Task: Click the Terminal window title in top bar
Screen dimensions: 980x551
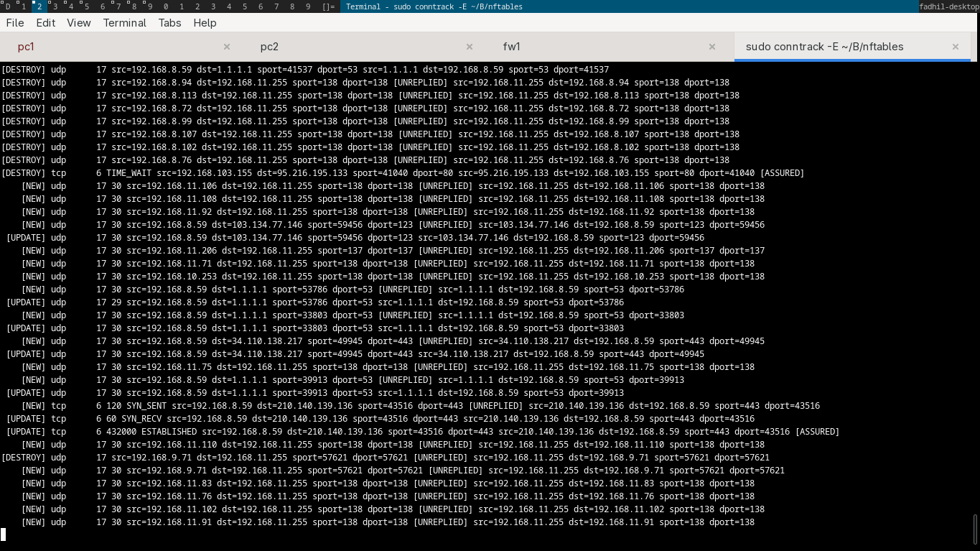Action: [434, 6]
